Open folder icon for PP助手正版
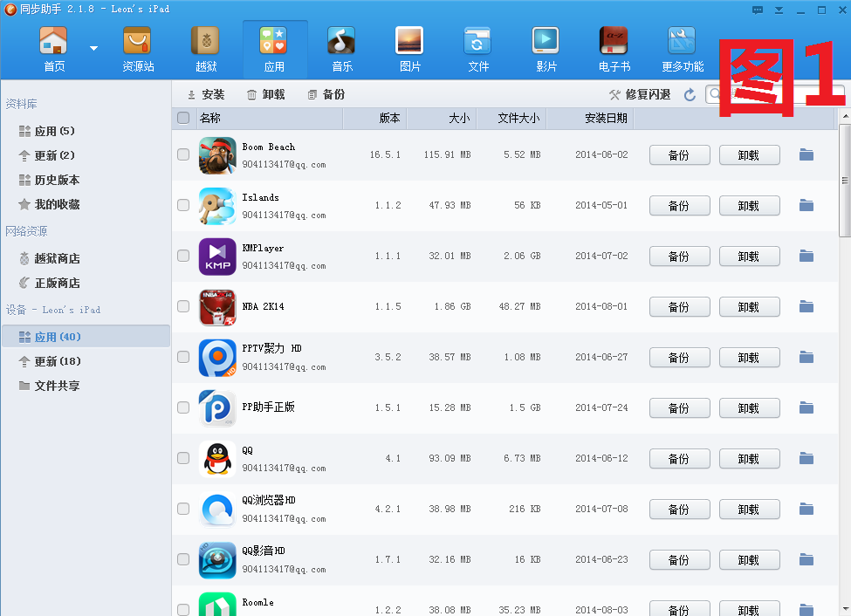This screenshot has height=616, width=851. (x=806, y=407)
